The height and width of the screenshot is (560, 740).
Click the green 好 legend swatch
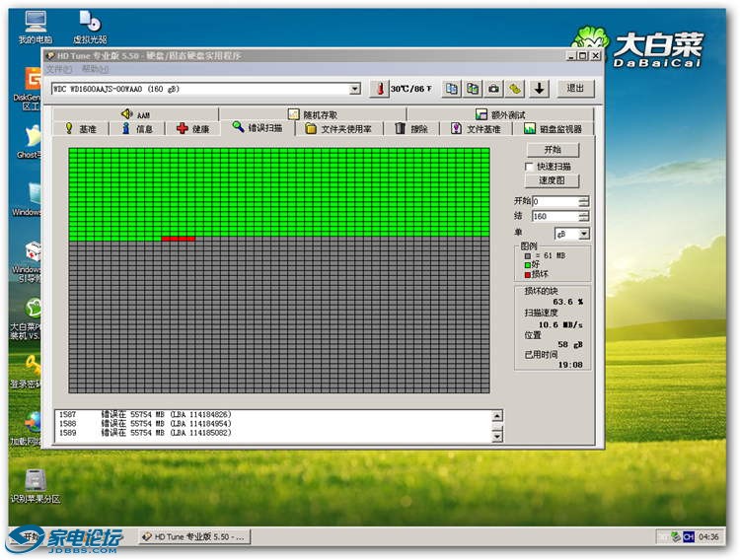[527, 264]
